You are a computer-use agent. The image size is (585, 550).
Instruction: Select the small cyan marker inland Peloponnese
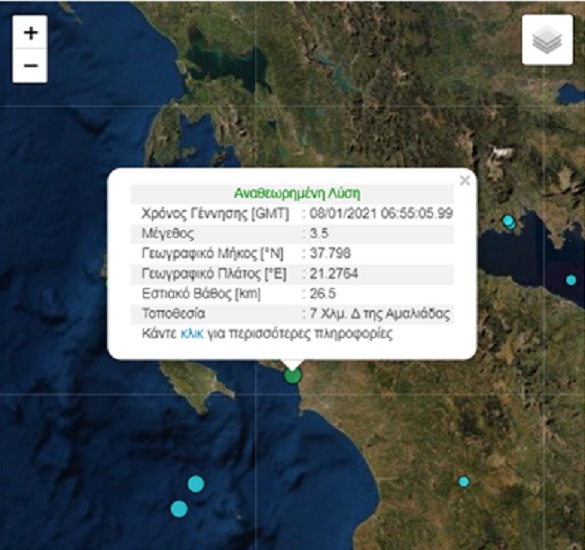(463, 482)
